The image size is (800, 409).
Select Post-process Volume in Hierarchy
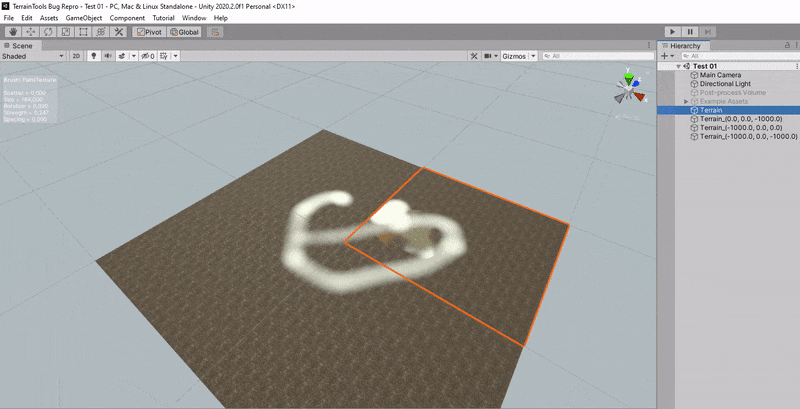coord(733,93)
